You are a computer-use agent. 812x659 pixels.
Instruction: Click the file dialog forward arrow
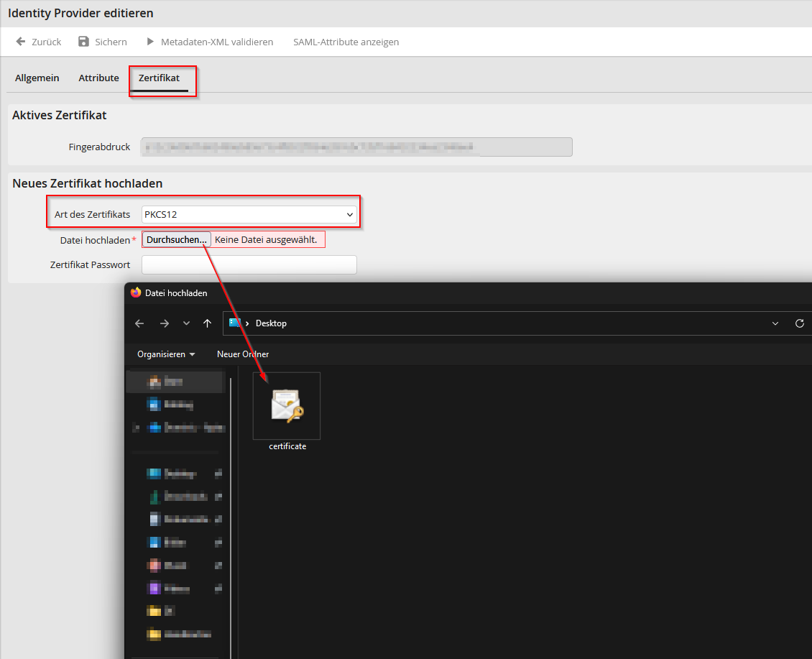165,323
